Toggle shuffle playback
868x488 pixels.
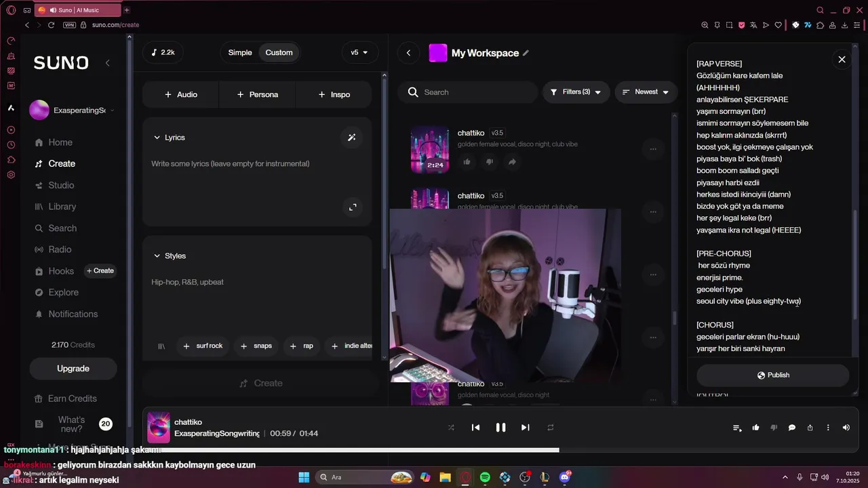coord(451,428)
